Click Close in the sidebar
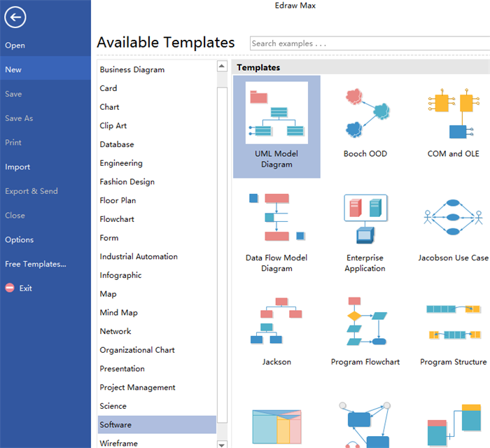The width and height of the screenshot is (490, 448). 15,216
